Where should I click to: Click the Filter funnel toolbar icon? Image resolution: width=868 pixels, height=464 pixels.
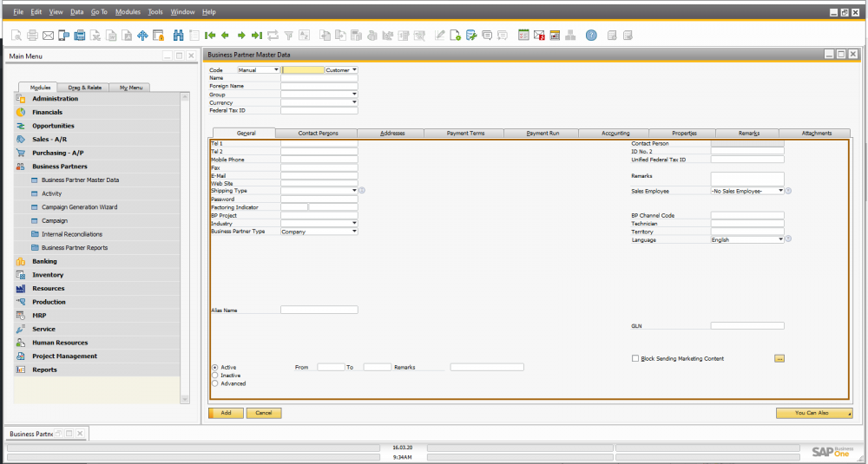pyautogui.click(x=288, y=36)
